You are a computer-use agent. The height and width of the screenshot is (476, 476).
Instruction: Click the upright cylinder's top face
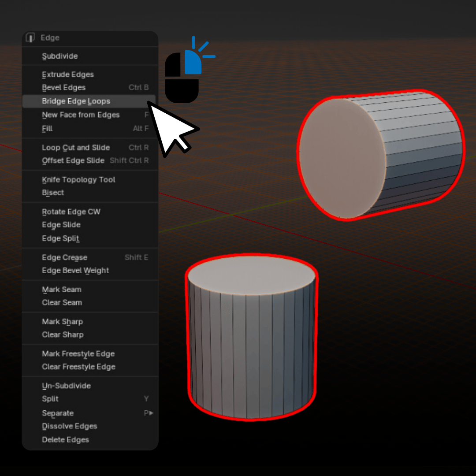251,275
